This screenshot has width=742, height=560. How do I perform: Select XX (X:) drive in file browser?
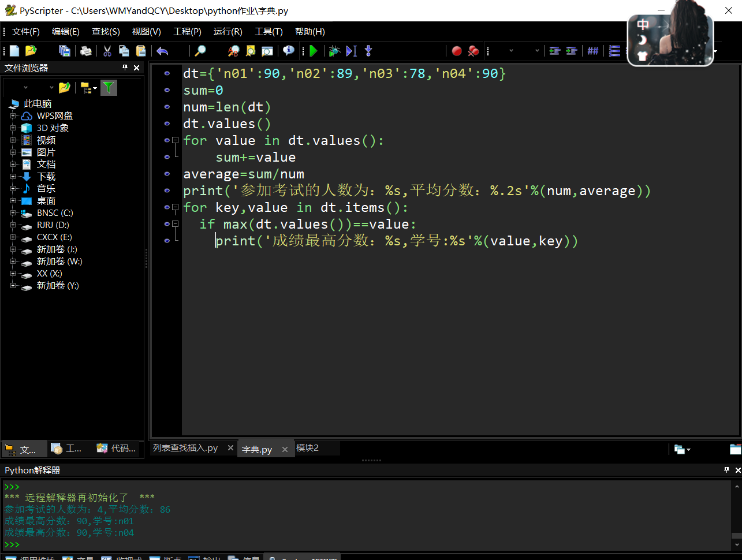tap(49, 274)
